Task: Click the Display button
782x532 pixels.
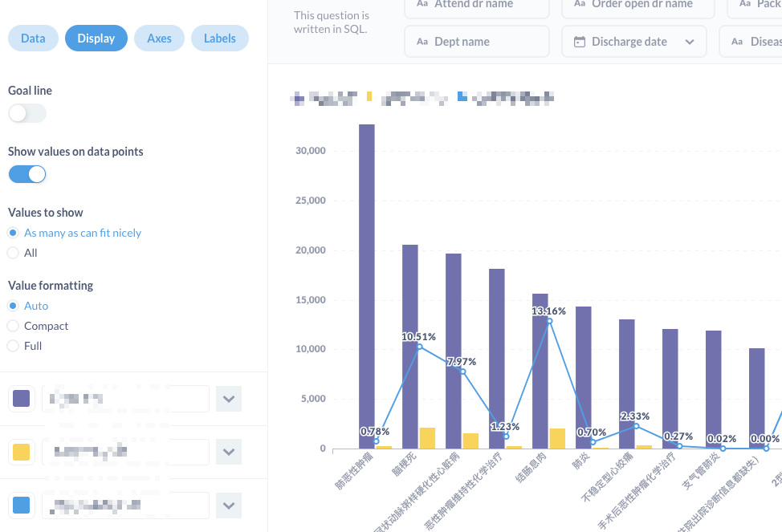Action: click(96, 38)
